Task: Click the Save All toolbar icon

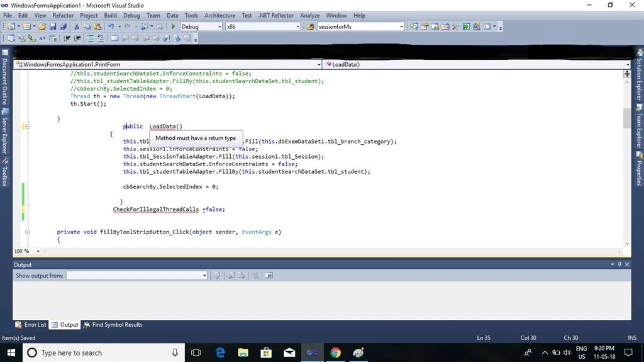Action: [63, 26]
